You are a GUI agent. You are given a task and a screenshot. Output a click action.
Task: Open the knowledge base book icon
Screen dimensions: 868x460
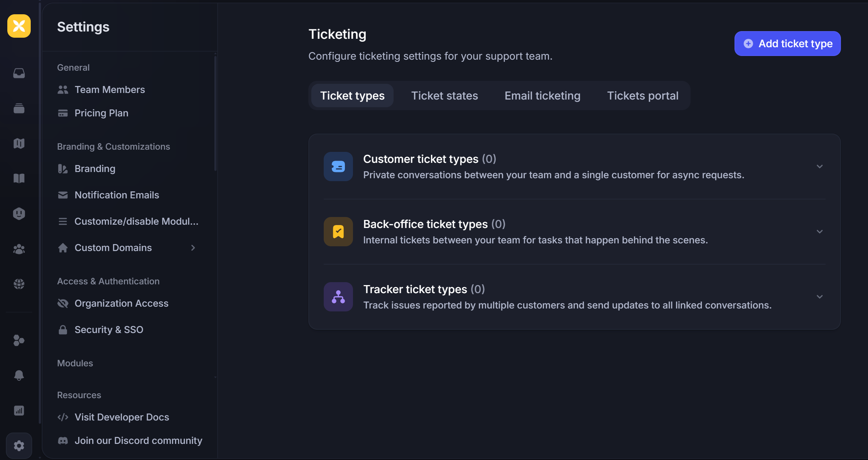pos(19,179)
